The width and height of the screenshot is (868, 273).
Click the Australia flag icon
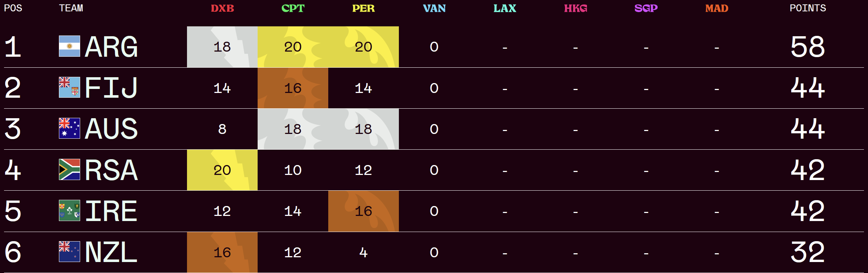pos(70,128)
